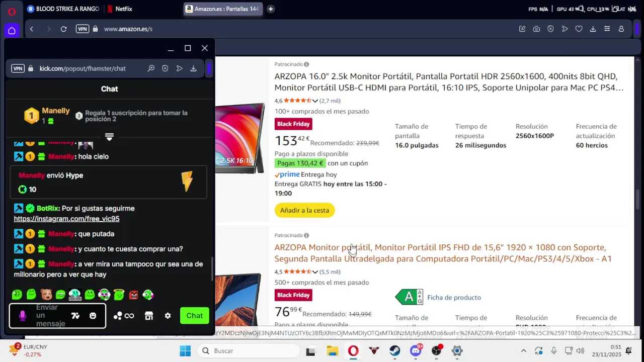Open ad blocker shield in main toolbar

[550, 29]
